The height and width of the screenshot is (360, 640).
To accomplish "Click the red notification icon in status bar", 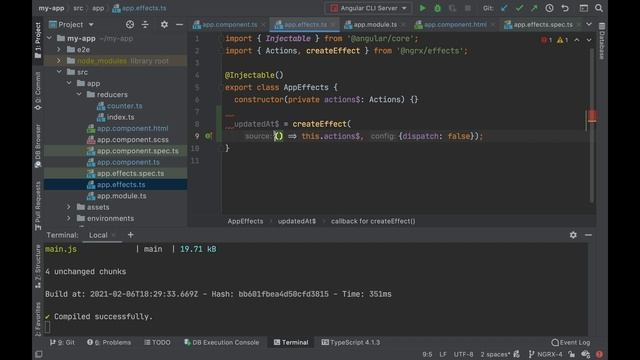I will [599, 354].
